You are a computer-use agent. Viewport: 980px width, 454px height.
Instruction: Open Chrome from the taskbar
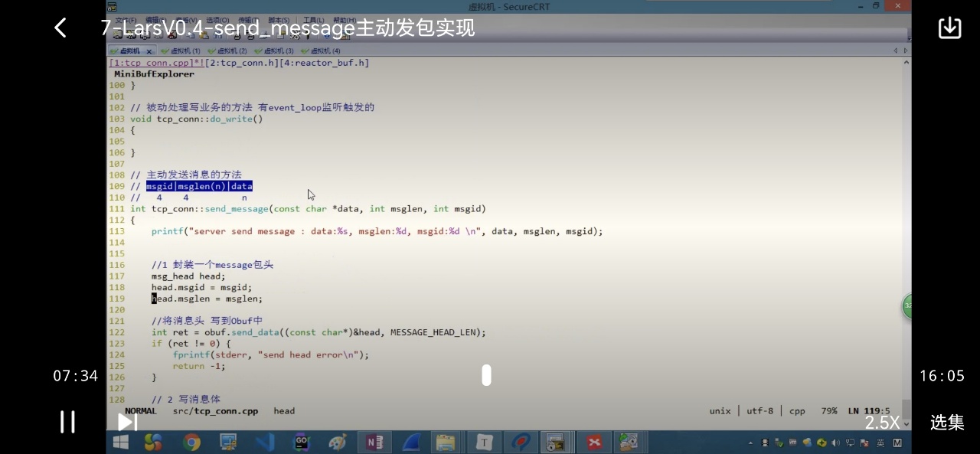click(x=191, y=443)
